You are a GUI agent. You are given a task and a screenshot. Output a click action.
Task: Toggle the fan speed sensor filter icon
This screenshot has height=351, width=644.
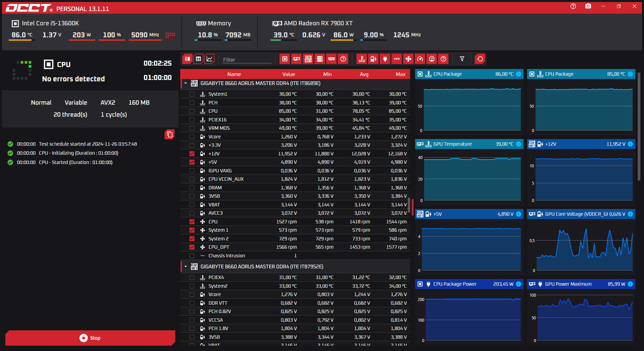408,59
